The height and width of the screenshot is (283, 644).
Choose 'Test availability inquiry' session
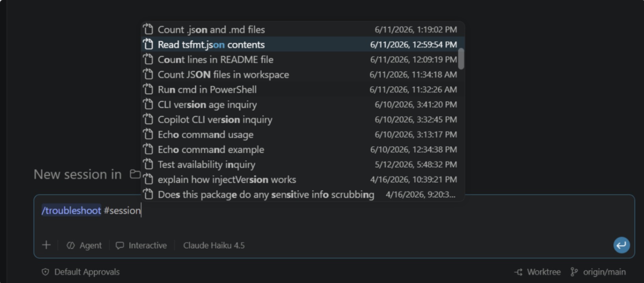point(303,164)
